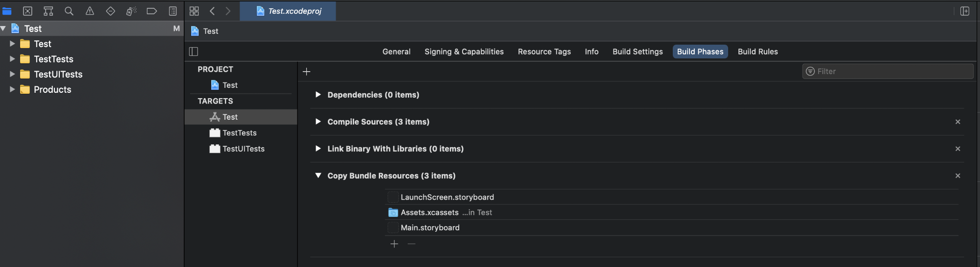Expand the TestTests folder

[12, 59]
